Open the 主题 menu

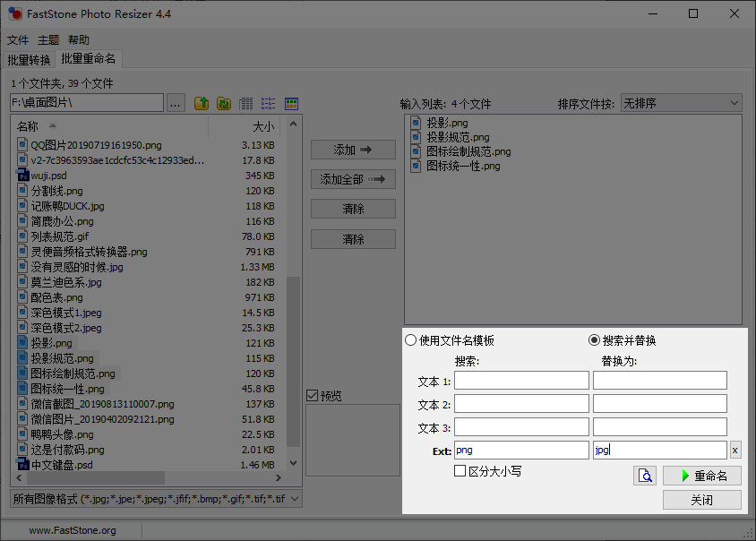point(48,40)
